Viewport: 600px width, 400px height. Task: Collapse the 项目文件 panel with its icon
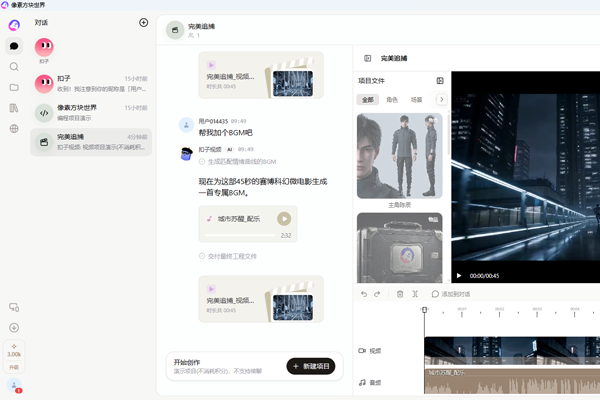(x=440, y=80)
